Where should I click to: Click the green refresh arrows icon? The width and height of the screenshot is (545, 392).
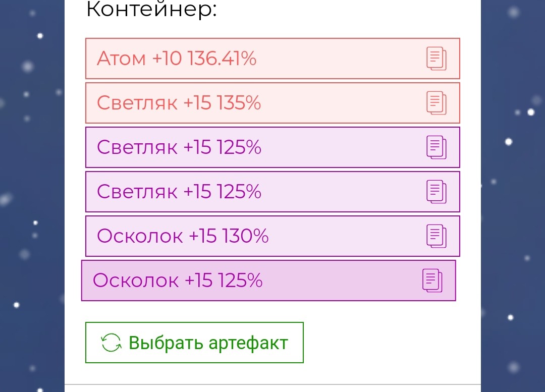click(x=111, y=343)
